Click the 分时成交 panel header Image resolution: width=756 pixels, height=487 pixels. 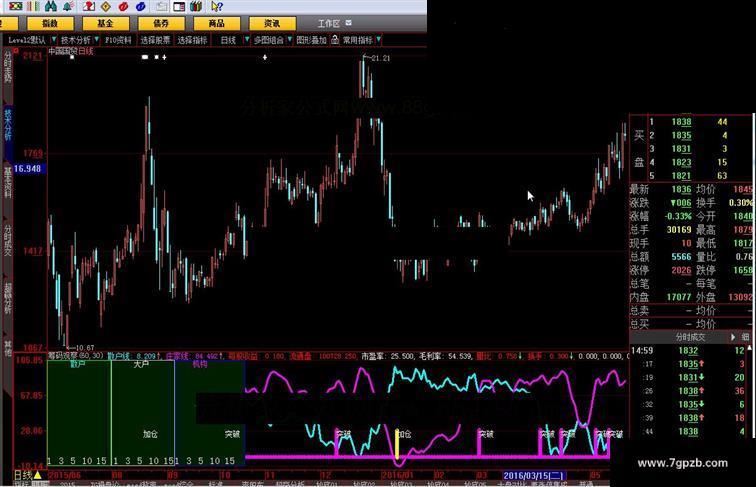click(x=690, y=337)
